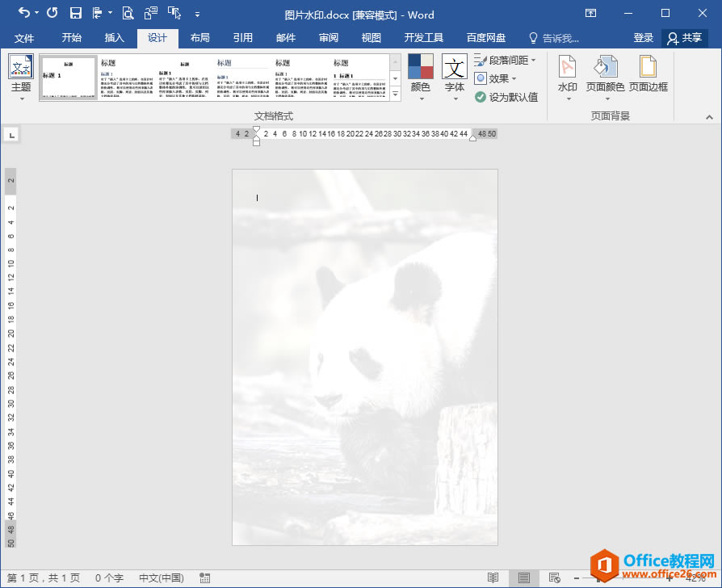The image size is (722, 588).
Task: Click the Page Background (页面背景) group label
Action: [x=610, y=116]
